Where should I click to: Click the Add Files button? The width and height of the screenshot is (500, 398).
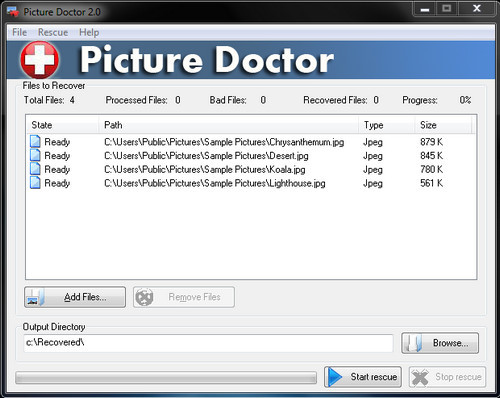coord(75,297)
